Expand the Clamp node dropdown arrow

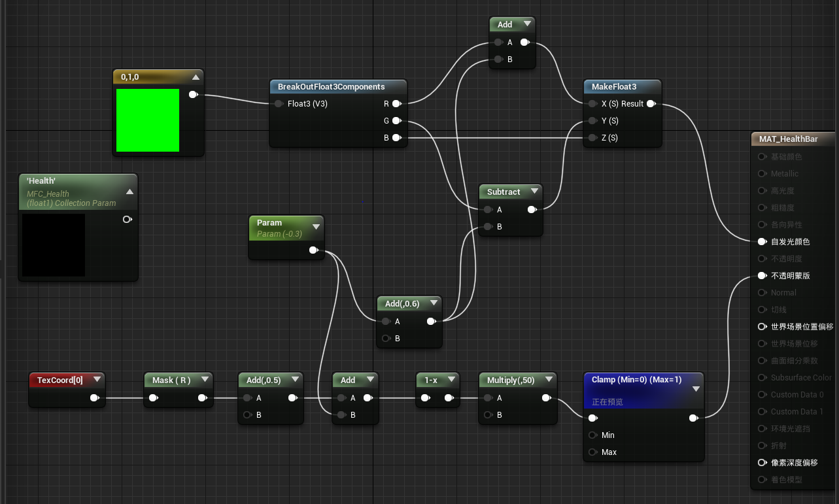(696, 388)
